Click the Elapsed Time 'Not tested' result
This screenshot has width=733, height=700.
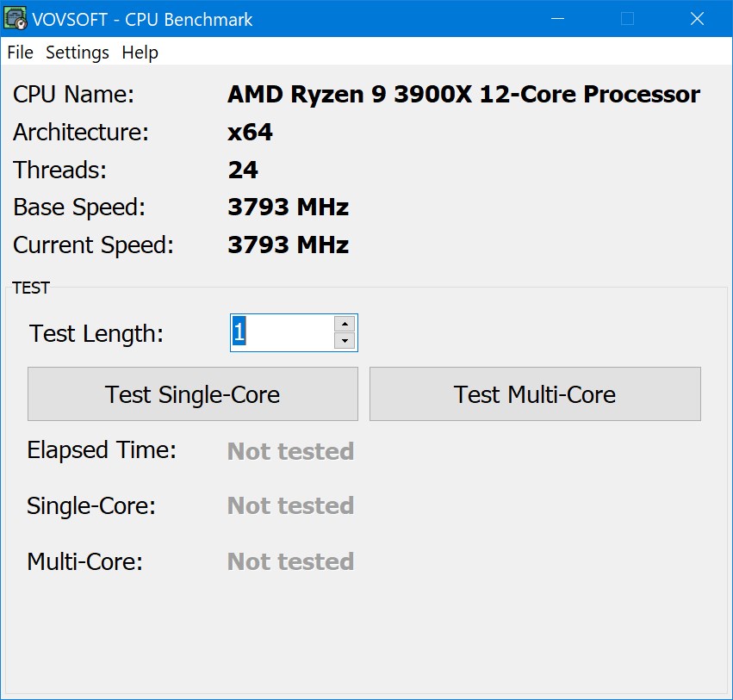pos(290,451)
